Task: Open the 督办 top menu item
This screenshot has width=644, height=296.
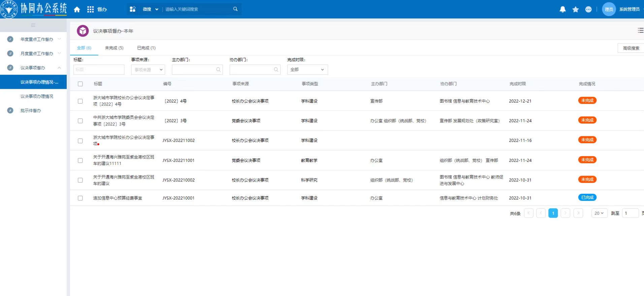Action: pyautogui.click(x=102, y=9)
